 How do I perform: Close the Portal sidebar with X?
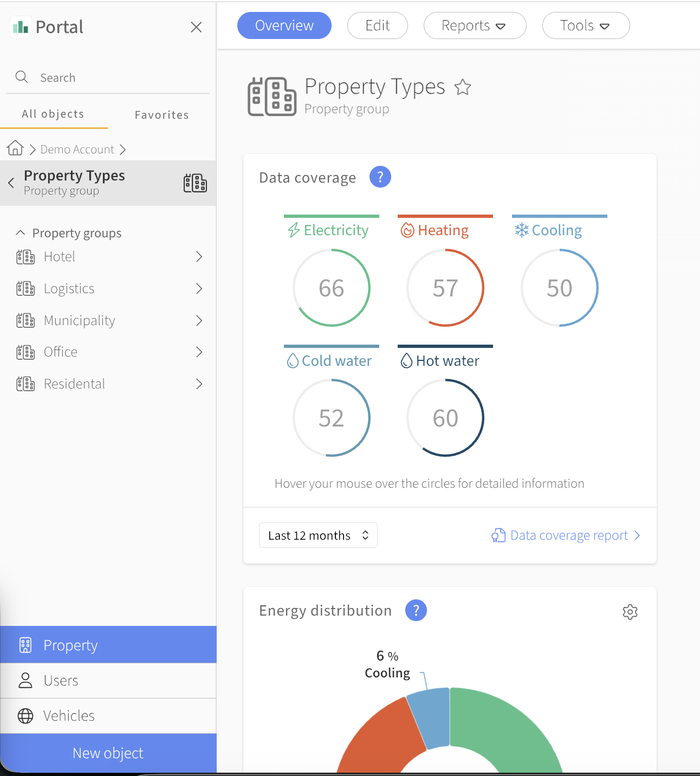(x=196, y=27)
